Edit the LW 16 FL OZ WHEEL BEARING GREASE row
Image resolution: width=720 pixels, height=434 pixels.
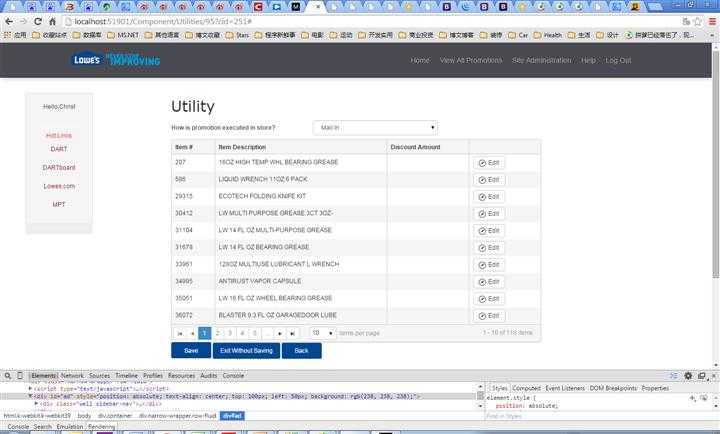489,299
